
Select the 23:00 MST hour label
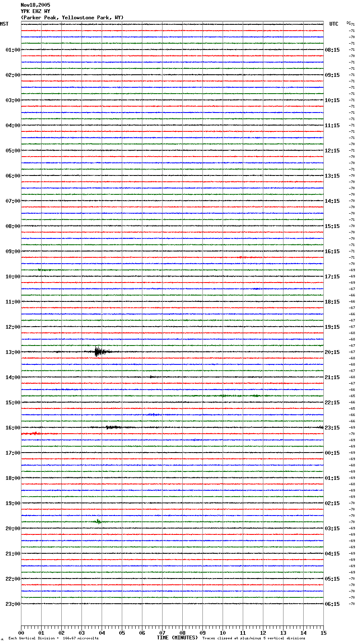tap(13, 604)
